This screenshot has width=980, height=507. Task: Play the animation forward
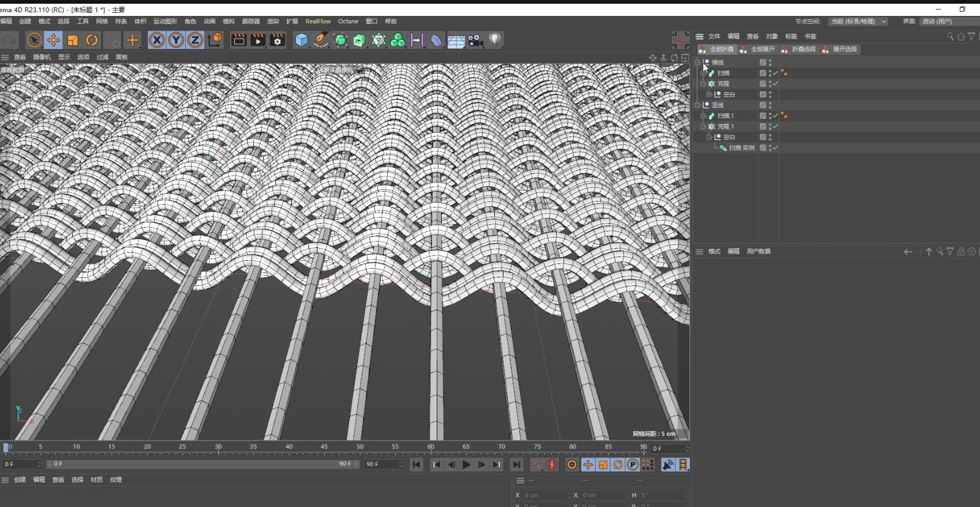coord(467,465)
